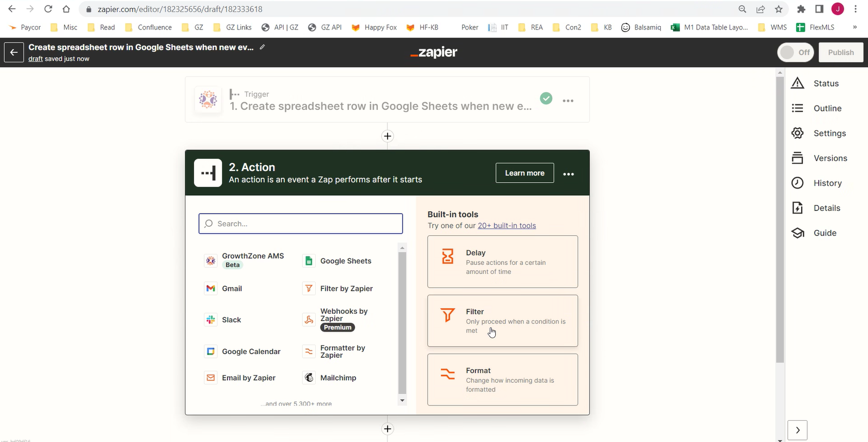Open the Confluence bookmark folder
The image size is (868, 442).
(x=148, y=27)
